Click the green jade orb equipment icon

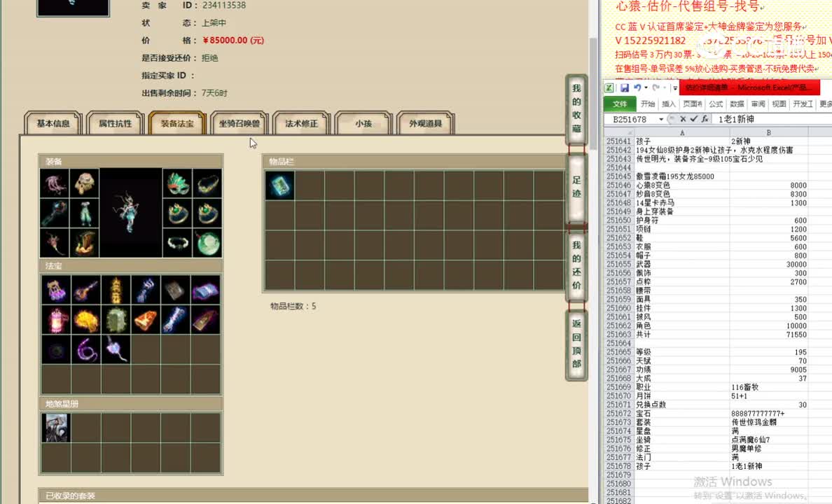tap(207, 243)
